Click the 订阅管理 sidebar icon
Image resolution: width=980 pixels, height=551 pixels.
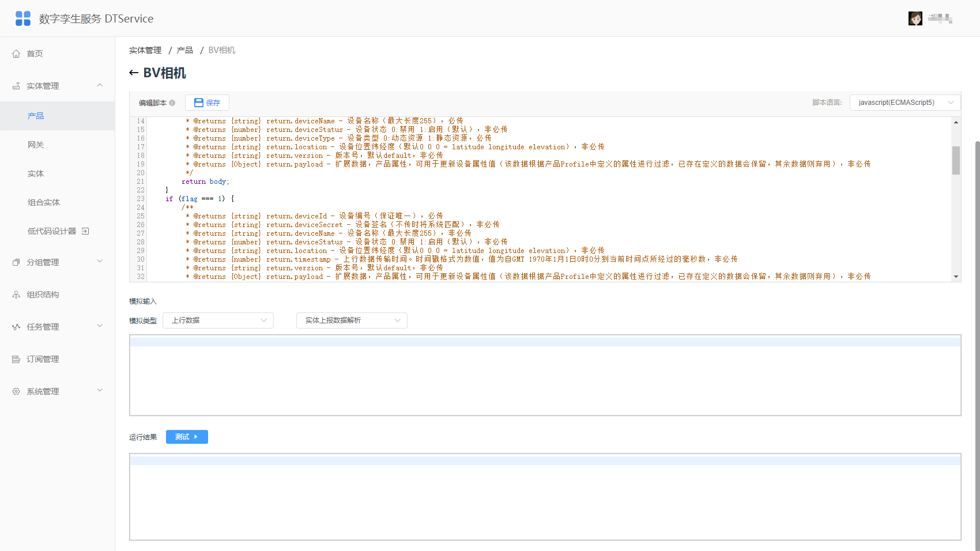(x=16, y=359)
